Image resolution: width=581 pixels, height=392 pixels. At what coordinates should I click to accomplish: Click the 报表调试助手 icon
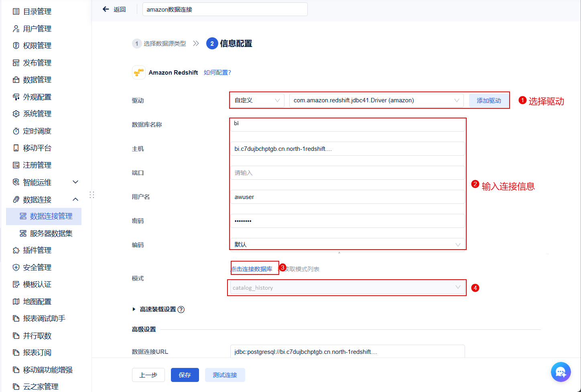coord(16,319)
